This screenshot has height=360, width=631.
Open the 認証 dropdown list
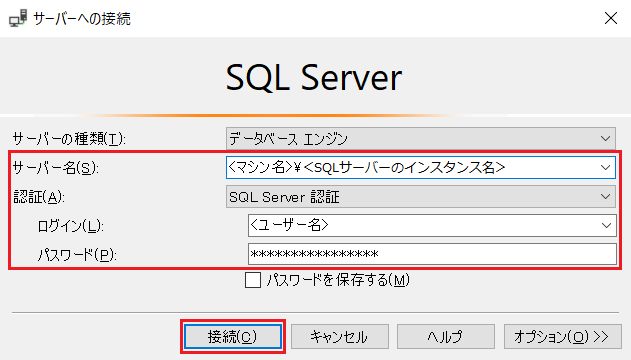coord(421,197)
